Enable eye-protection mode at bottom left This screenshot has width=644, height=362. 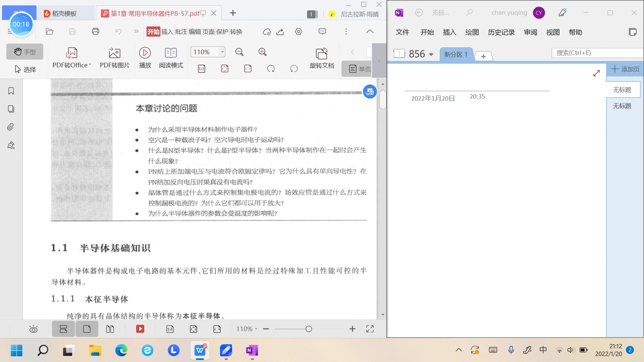pyautogui.click(x=33, y=329)
